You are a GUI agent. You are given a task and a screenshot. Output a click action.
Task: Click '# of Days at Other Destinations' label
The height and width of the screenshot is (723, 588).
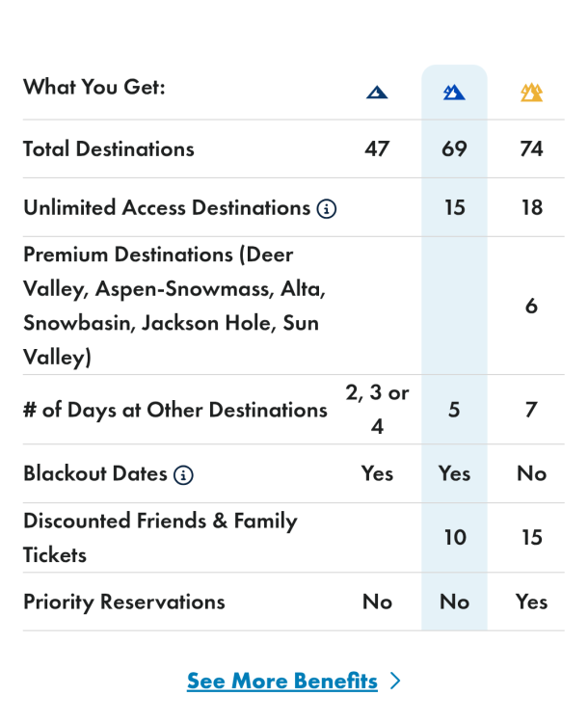coord(174,409)
